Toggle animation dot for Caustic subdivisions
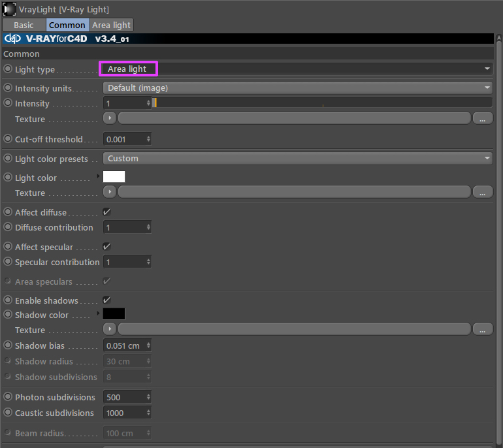503x448 pixels. (x=8, y=412)
